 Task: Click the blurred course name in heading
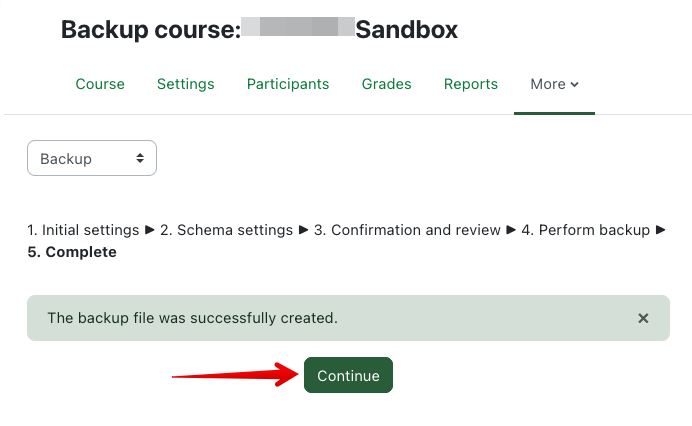(299, 29)
